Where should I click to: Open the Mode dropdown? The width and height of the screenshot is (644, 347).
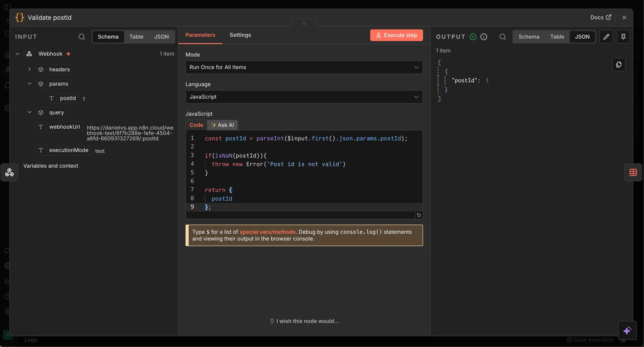[304, 67]
